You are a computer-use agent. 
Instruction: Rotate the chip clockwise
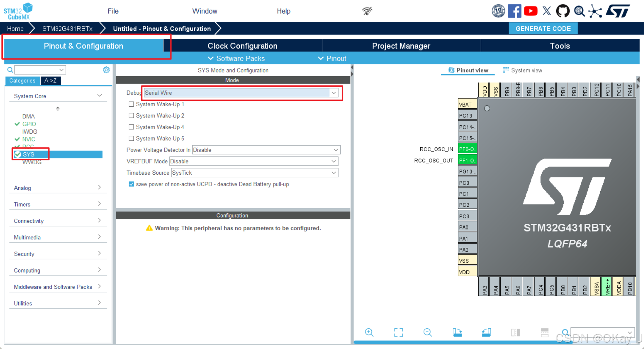[457, 332]
